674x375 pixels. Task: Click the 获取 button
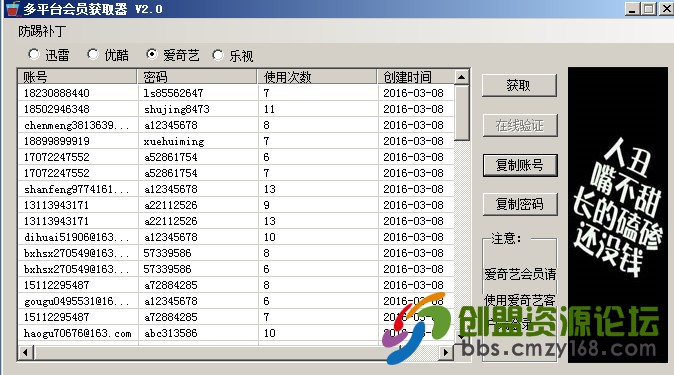(x=519, y=86)
